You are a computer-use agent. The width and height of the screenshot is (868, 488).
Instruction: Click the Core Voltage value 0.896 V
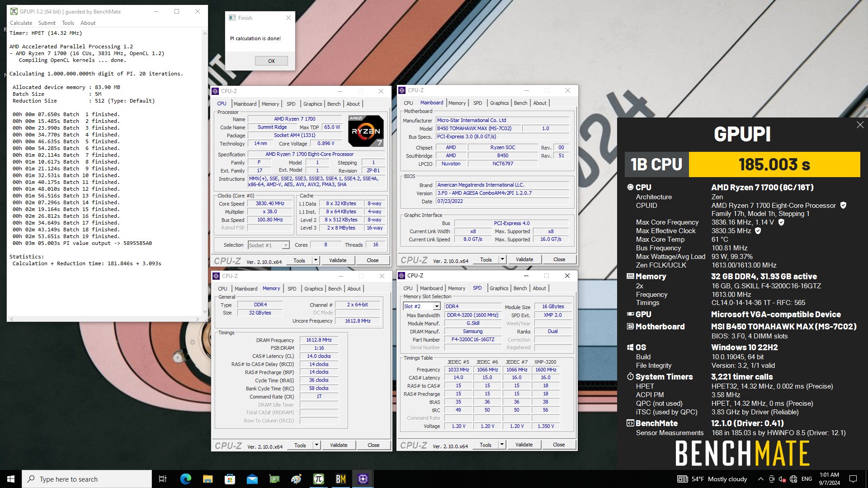tap(325, 144)
